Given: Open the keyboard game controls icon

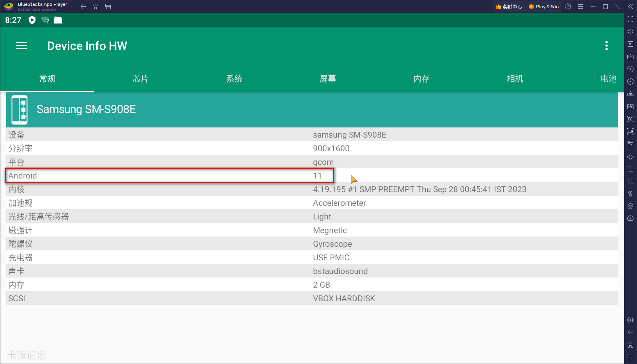Looking at the screenshot, I should pos(630,57).
